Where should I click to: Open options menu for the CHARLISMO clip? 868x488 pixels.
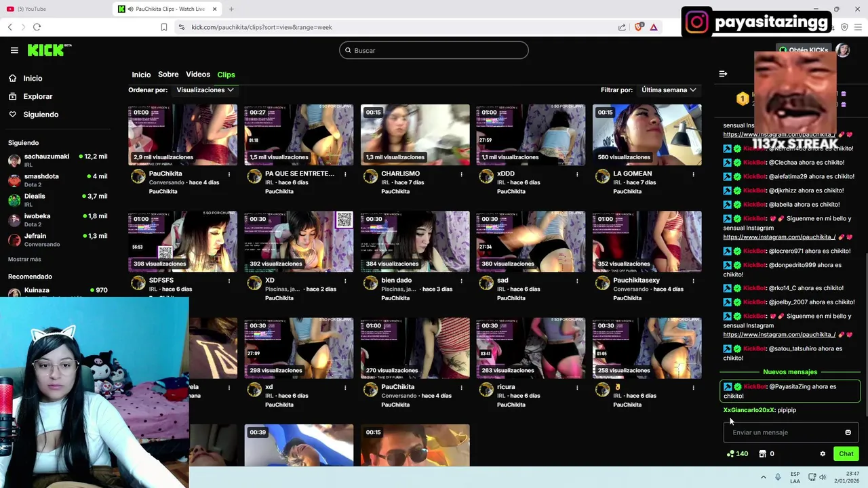pos(461,174)
